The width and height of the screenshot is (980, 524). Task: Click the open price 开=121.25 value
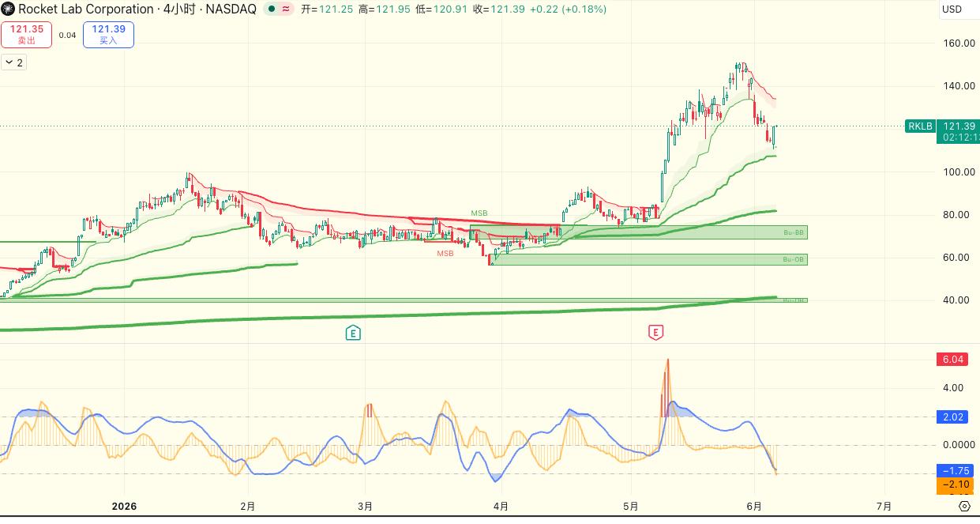point(326,9)
